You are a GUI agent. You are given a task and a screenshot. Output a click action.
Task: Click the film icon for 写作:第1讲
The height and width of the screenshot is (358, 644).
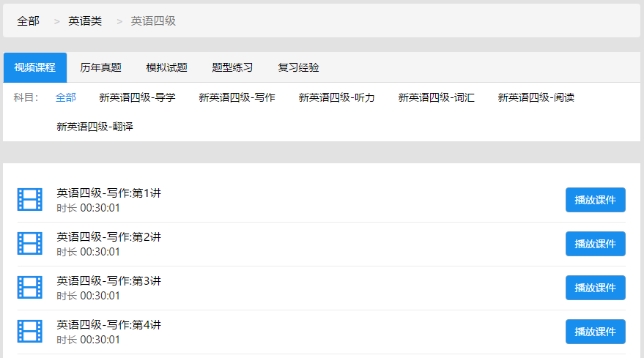coord(30,200)
